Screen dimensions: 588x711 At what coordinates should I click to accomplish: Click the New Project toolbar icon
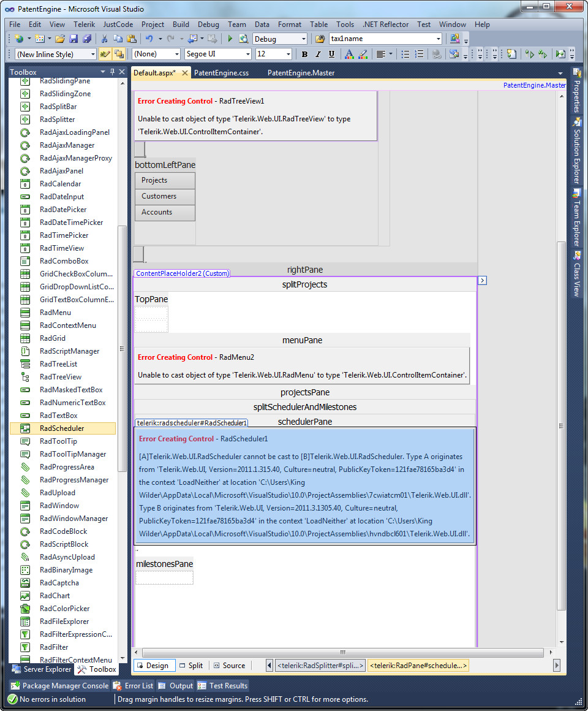pyautogui.click(x=18, y=39)
